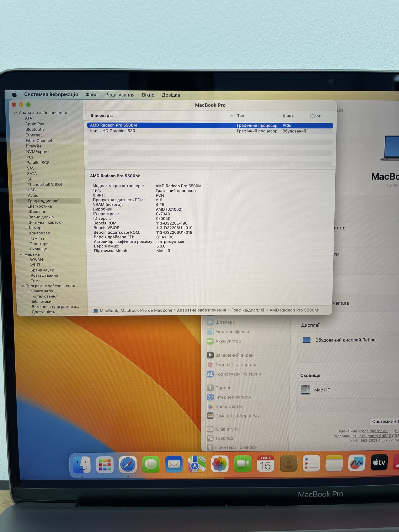Open Game Center settings pane

(225, 406)
